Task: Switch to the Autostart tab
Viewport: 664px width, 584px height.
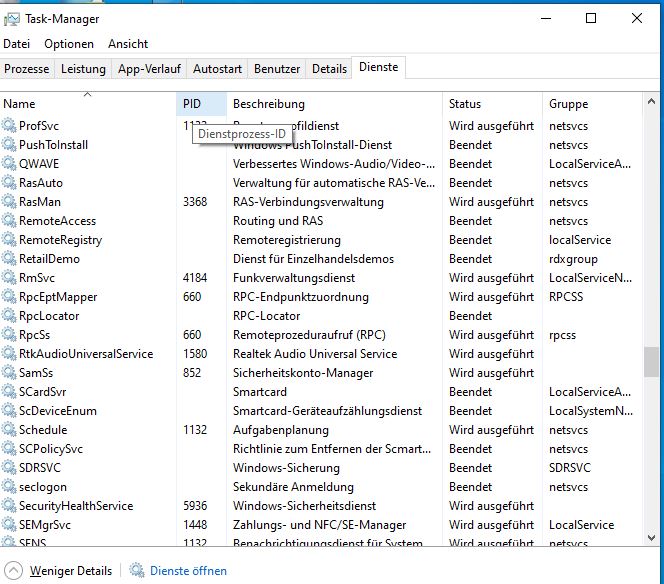Action: (217, 69)
